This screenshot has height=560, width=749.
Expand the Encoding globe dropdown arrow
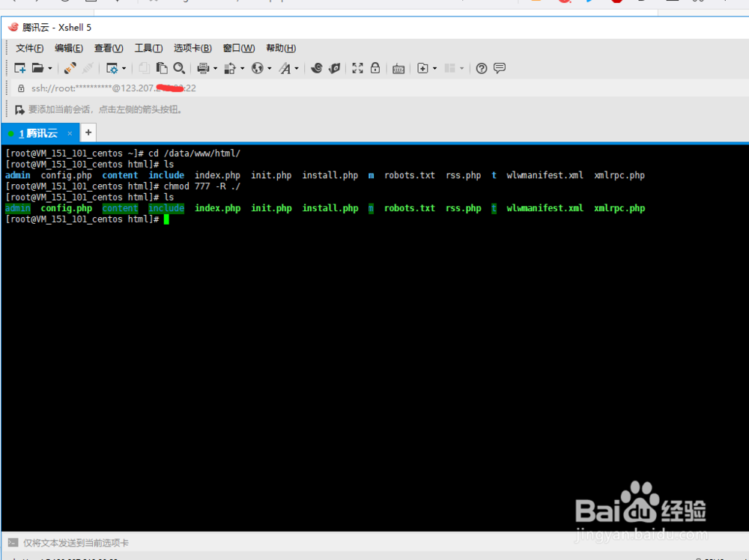tap(270, 69)
